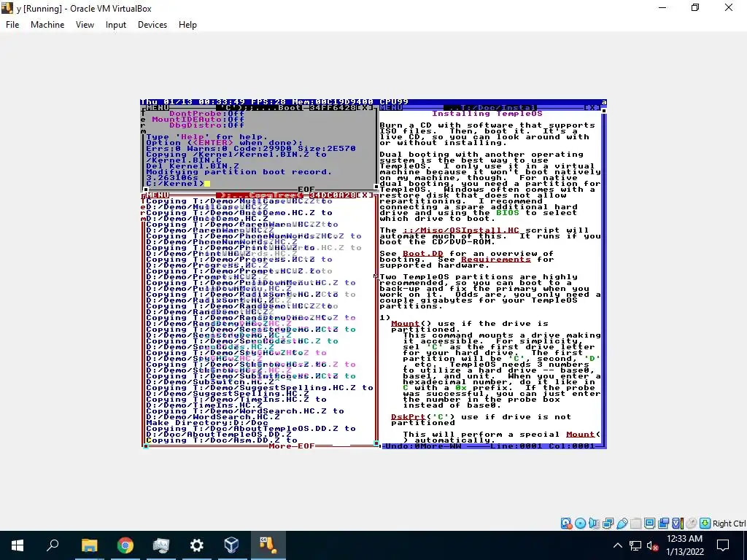Click "Make Directory:D:/Doc" line
This screenshot has height=560, width=747.
click(x=206, y=422)
